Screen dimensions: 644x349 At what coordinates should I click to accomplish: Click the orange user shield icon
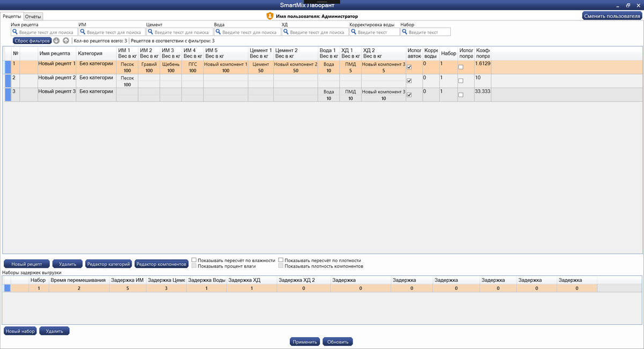coord(270,16)
